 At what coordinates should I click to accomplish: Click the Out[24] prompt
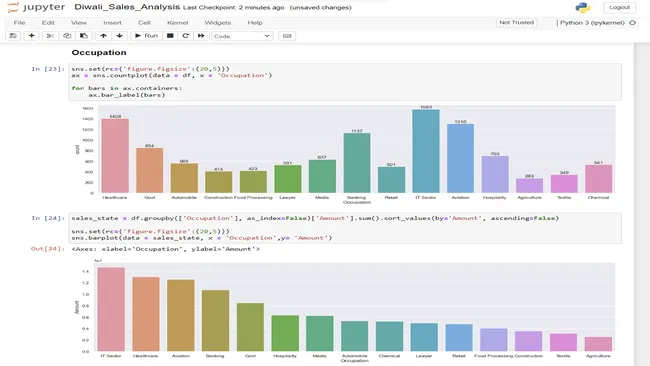48,249
